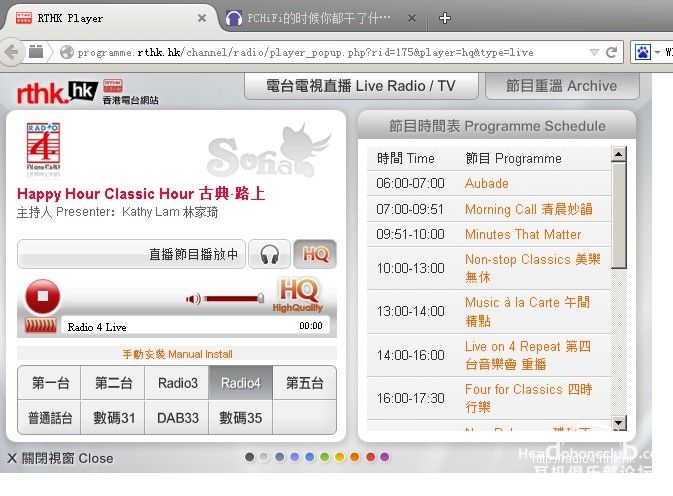The height and width of the screenshot is (496, 673).
Task: Open a new browser tab
Action: [445, 18]
